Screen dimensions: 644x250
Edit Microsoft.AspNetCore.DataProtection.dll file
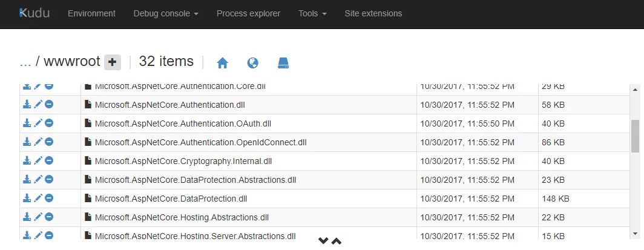38,198
